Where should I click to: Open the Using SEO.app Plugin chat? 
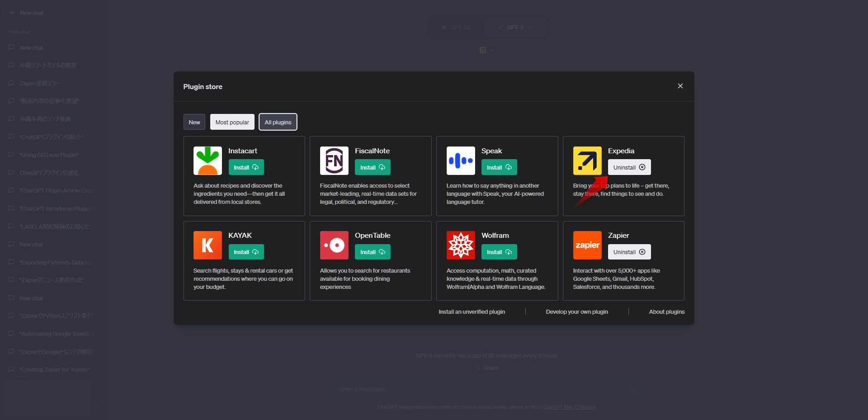53,155
